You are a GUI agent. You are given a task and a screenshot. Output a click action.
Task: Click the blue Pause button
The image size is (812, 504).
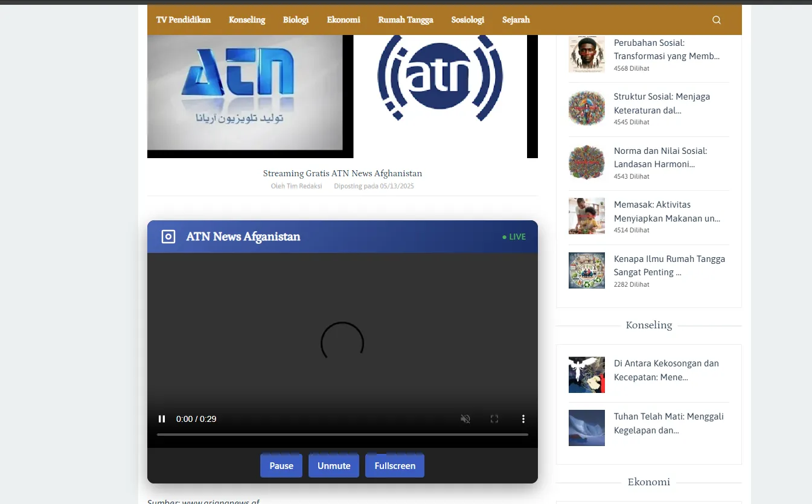click(x=281, y=466)
